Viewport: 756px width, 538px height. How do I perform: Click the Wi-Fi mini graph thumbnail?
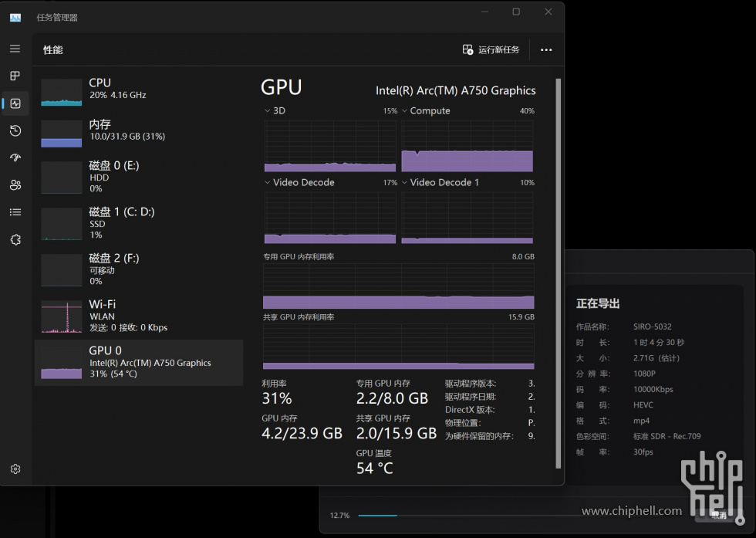pyautogui.click(x=61, y=317)
